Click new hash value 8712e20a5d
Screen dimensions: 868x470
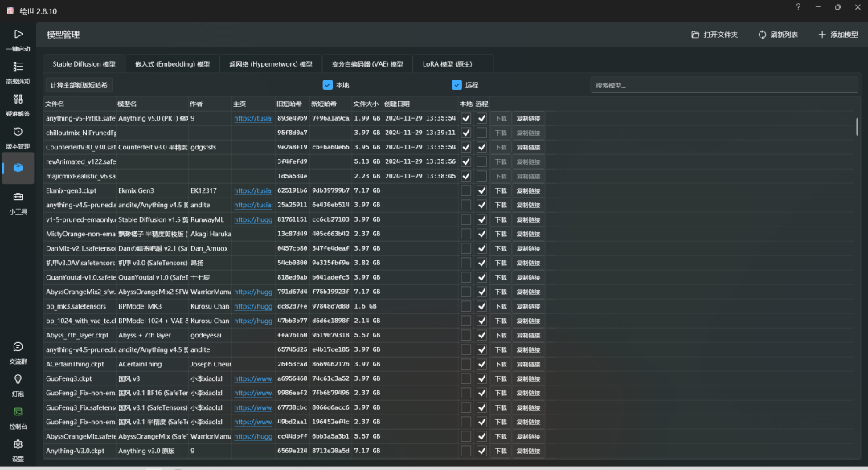330,452
